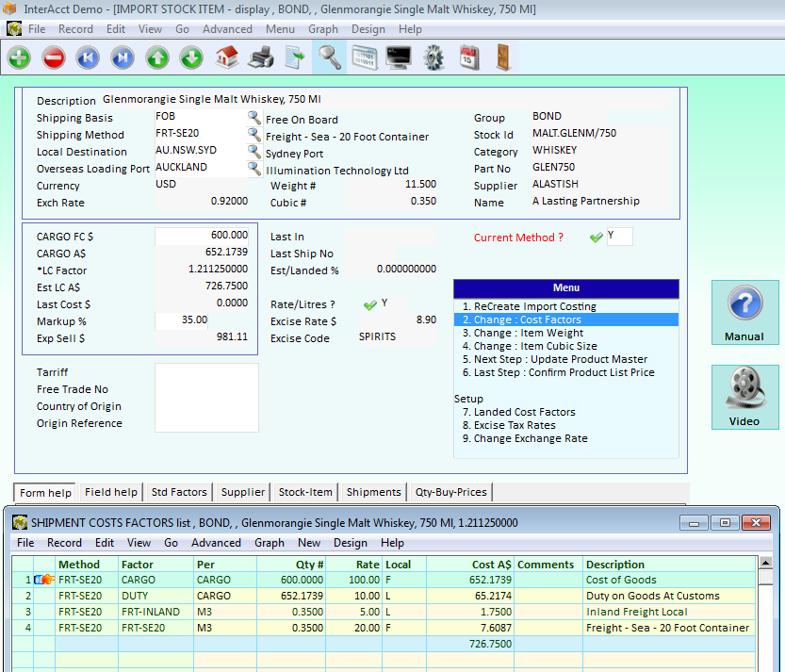The width and height of the screenshot is (785, 672).
Task: Click the InterAcct application icon beside File menu
Action: coord(14,29)
